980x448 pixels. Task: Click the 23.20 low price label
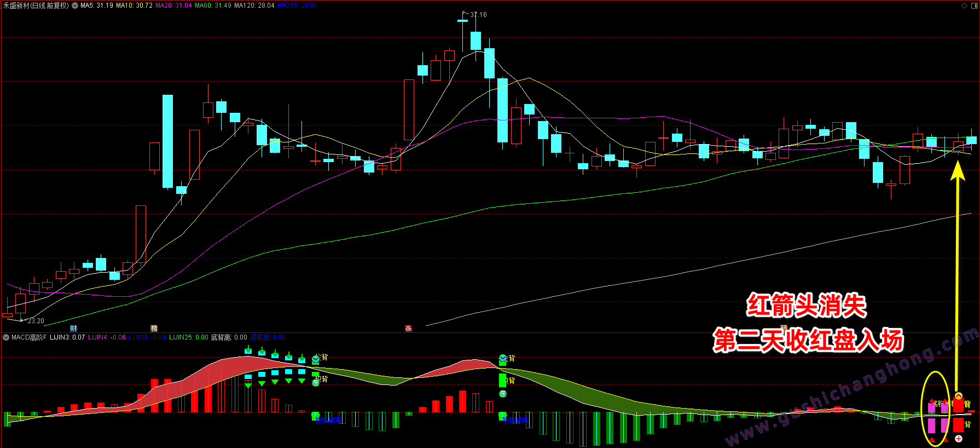click(36, 321)
